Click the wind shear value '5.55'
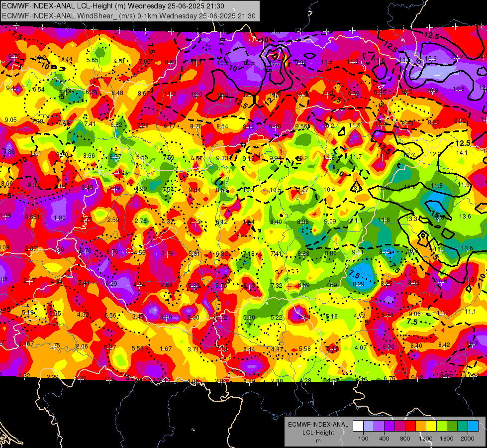 coord(142,157)
